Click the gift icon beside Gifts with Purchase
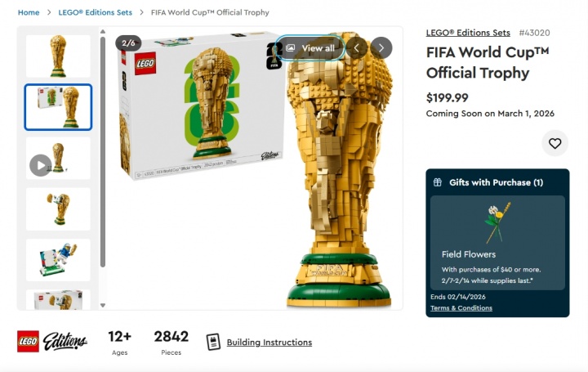588x372 pixels. [437, 182]
